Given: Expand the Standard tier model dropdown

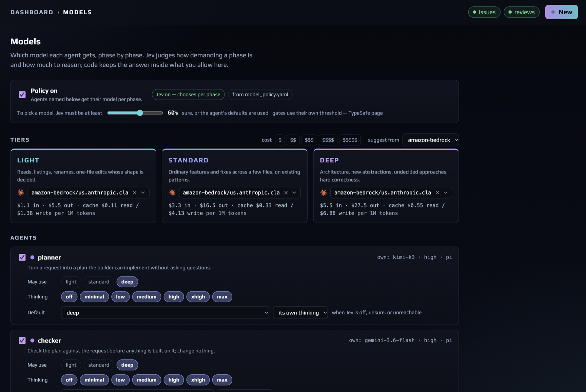Looking at the screenshot, I should [294, 192].
